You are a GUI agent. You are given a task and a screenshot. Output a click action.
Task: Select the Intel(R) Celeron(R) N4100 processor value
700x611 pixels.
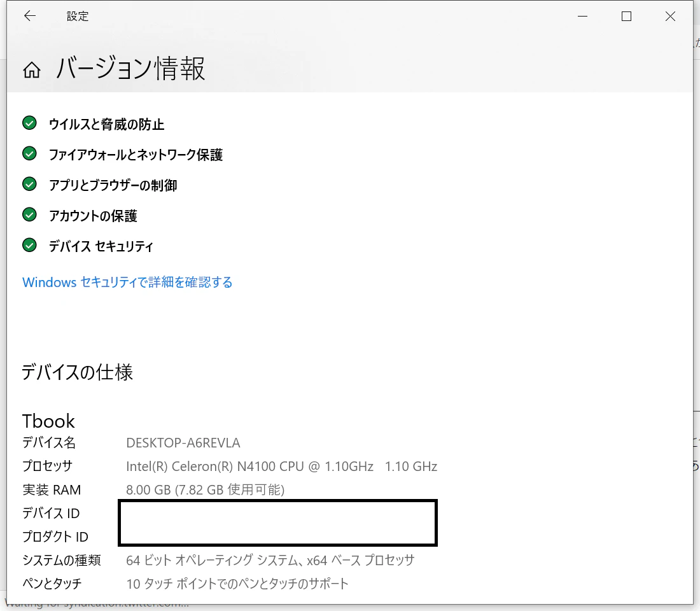282,467
